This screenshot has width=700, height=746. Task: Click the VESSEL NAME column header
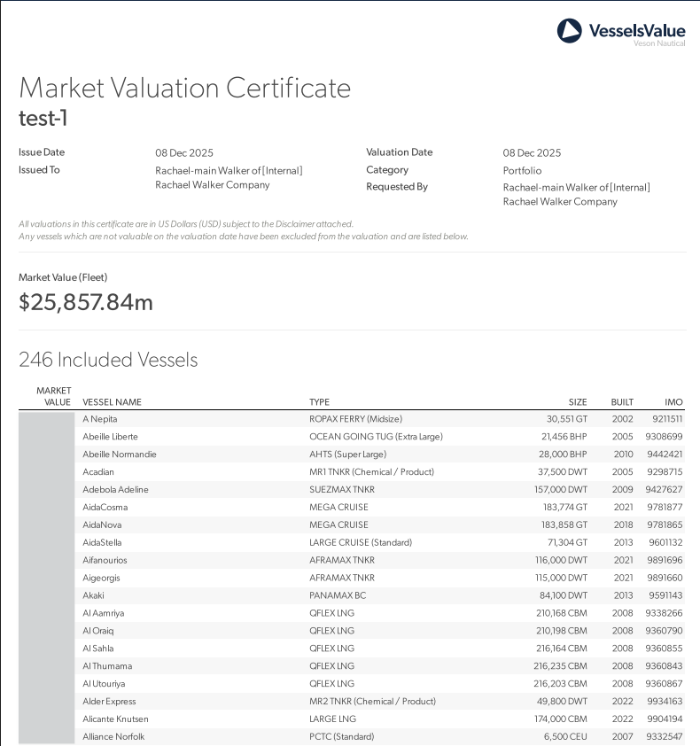tap(112, 402)
